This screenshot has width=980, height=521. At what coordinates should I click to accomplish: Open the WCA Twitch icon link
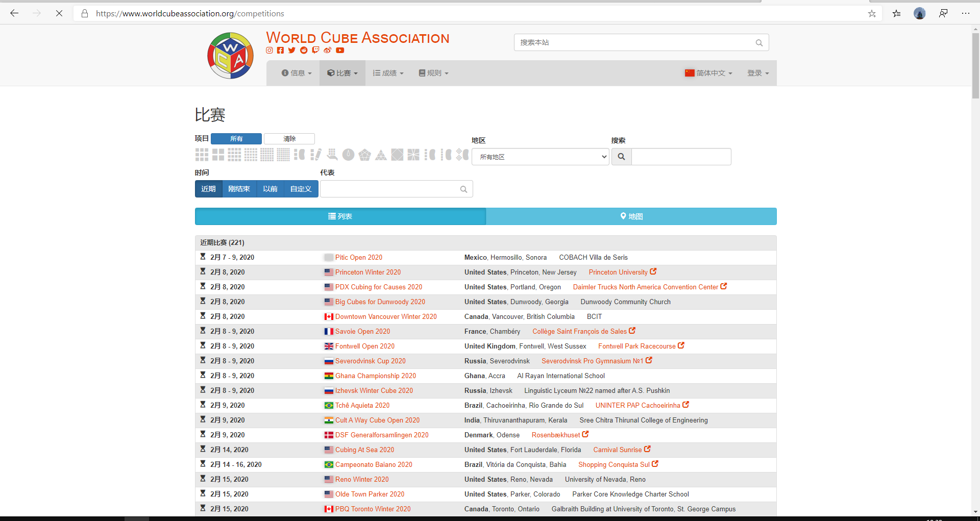315,50
